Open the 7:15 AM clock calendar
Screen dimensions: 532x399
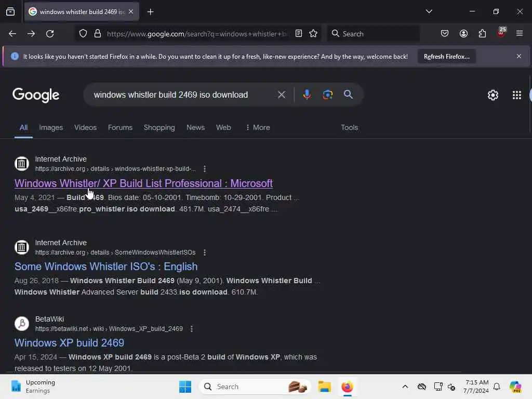476,387
